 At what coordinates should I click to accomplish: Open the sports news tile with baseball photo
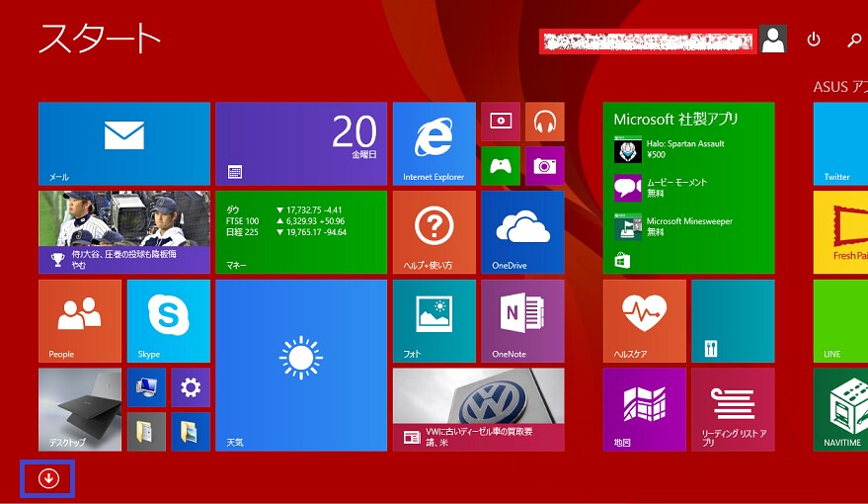coord(124,232)
